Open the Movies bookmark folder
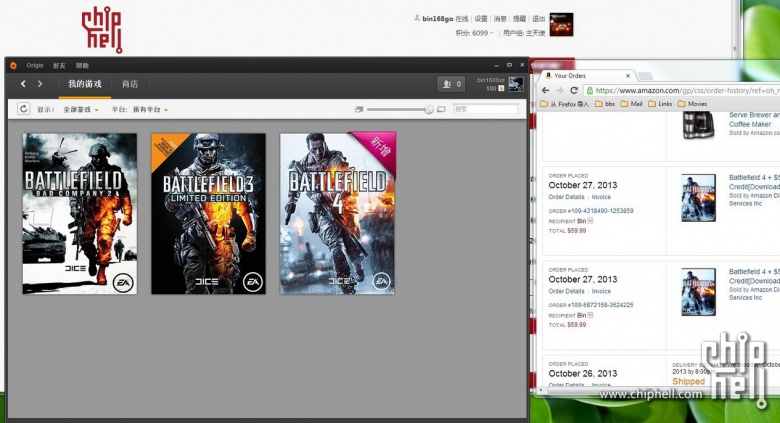The width and height of the screenshot is (780, 423). [692, 104]
